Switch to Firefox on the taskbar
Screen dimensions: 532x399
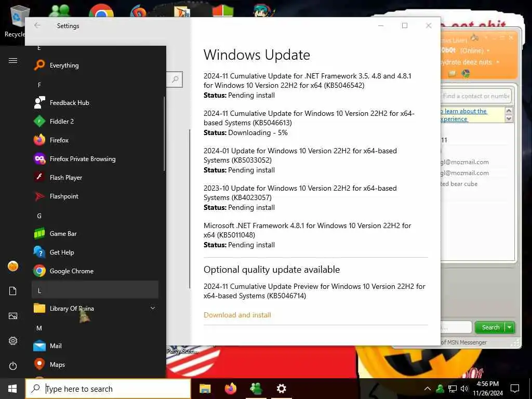(231, 389)
